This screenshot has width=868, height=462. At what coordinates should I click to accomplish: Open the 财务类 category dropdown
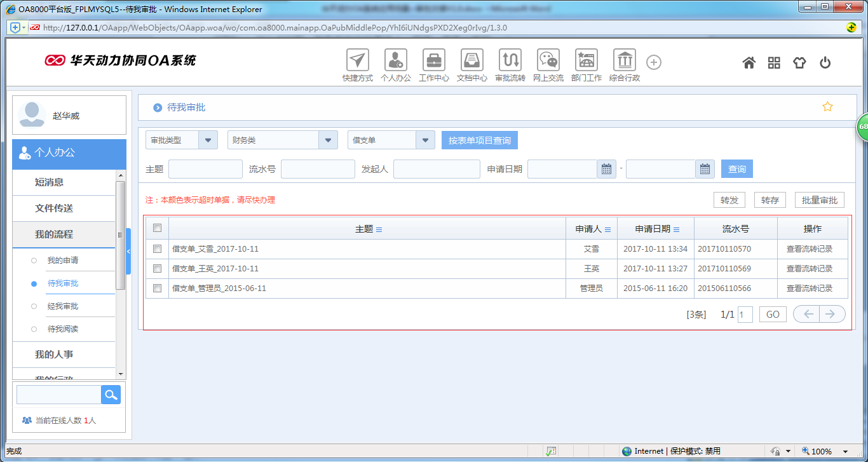coord(328,140)
